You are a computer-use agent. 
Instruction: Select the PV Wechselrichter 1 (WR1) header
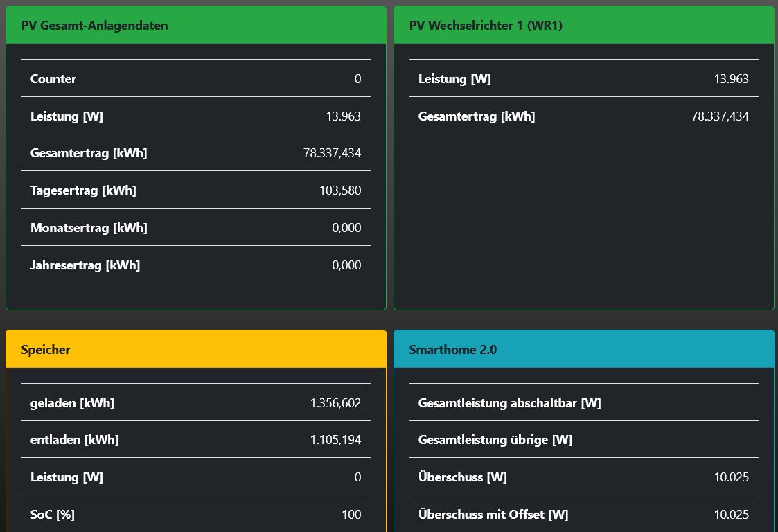coord(486,26)
